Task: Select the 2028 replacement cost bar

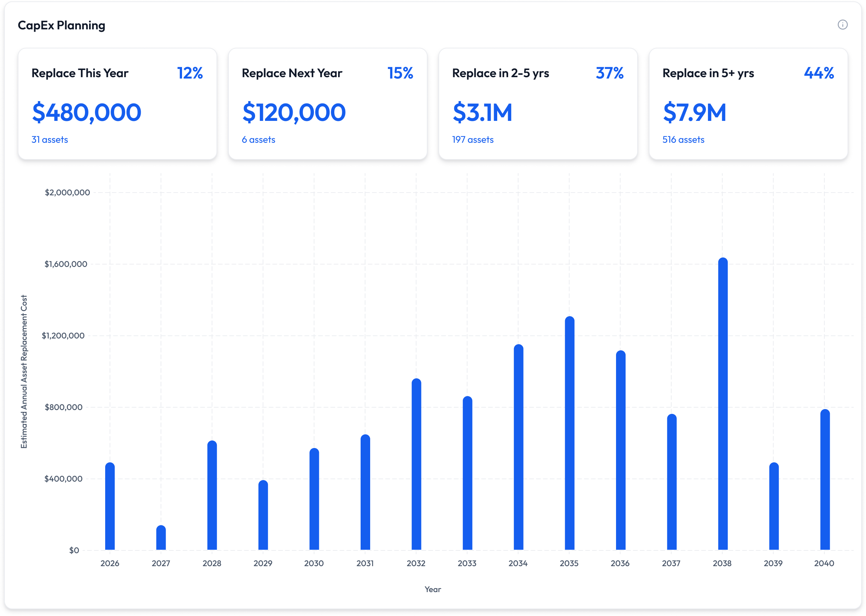Action: tap(212, 495)
